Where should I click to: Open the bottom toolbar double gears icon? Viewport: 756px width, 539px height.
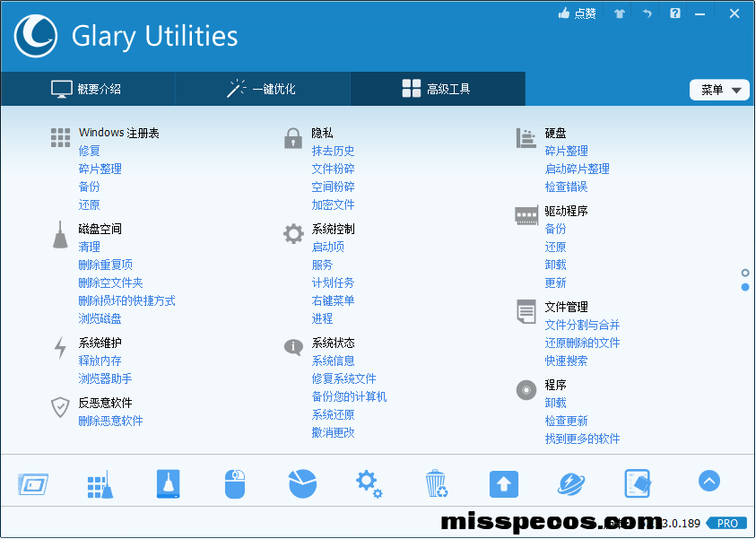[x=369, y=484]
